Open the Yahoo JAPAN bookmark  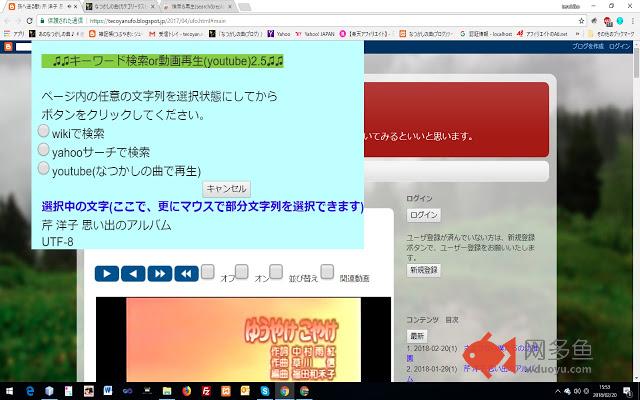point(318,33)
